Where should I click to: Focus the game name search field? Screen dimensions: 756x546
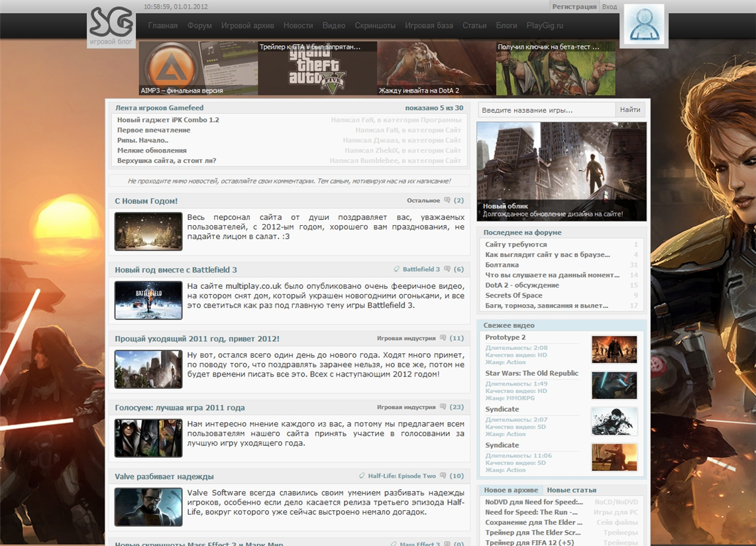547,110
